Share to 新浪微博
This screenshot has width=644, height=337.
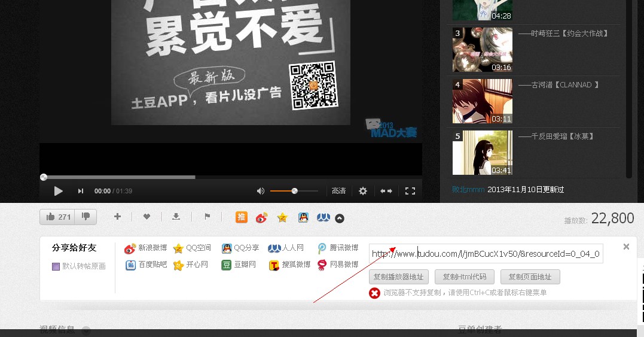(146, 248)
